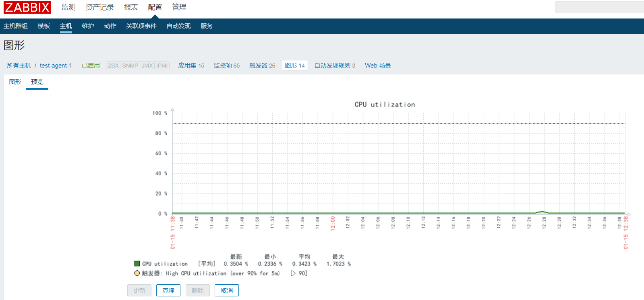
Task: Click the 所有主机 breadcrumb link
Action: [19, 66]
